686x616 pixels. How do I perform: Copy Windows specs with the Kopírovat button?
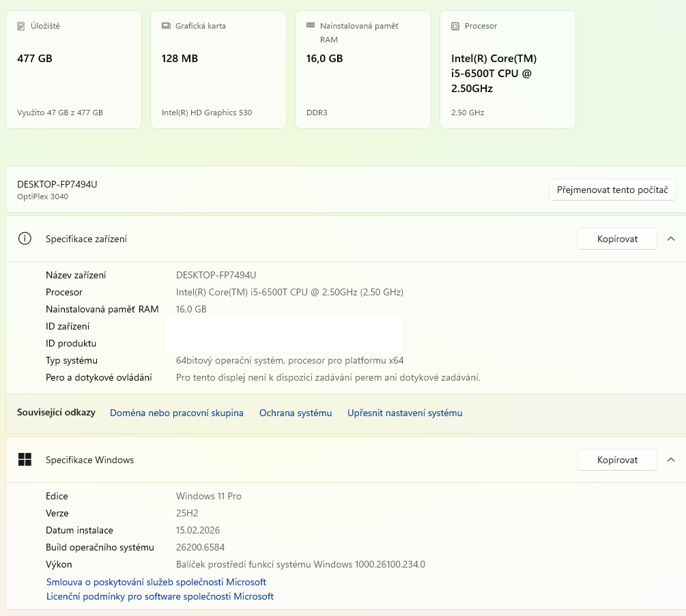pos(617,460)
